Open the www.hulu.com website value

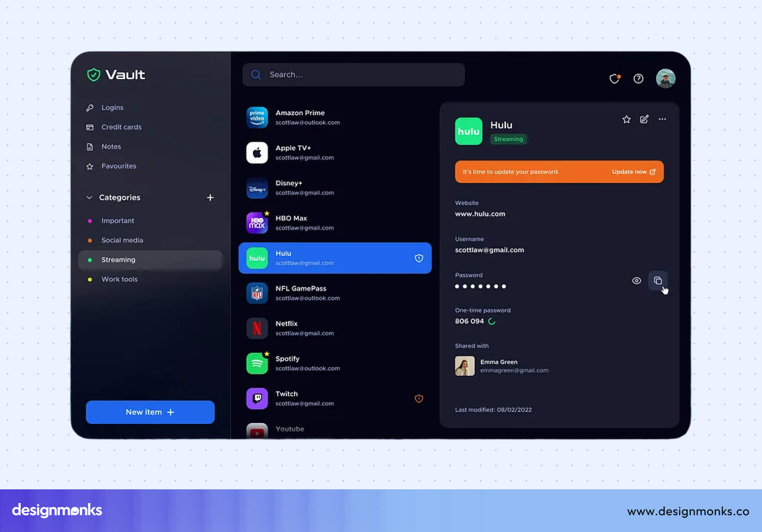(480, 214)
